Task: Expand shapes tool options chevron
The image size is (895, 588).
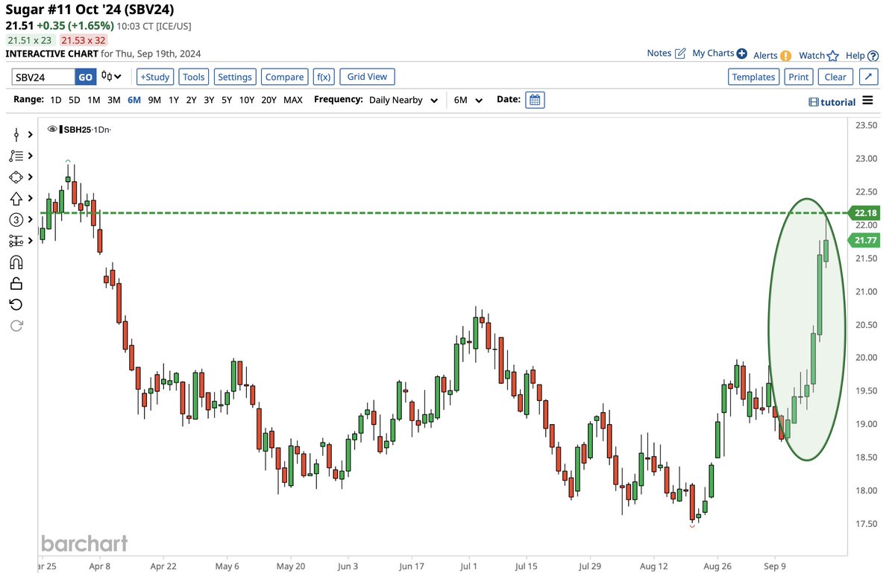Action: 30,177
